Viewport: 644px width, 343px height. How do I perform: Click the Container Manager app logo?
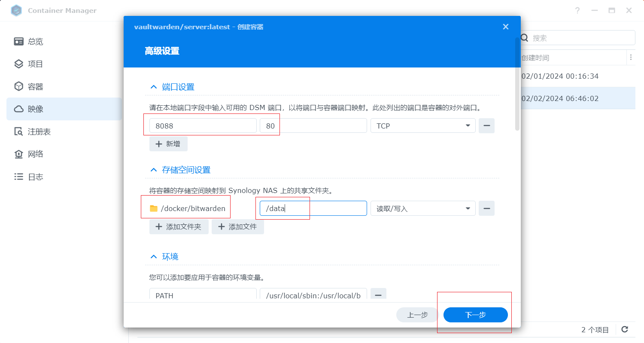[x=16, y=10]
